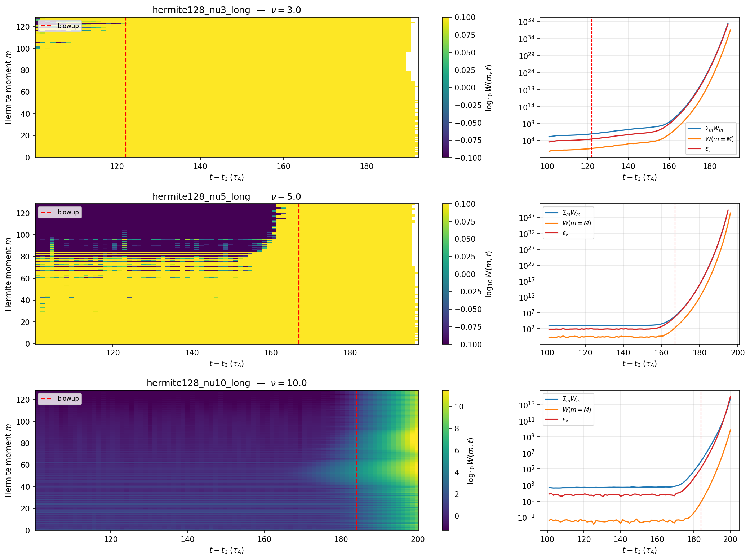Click the 'log10 W(m,t)' label of middle colorbar
This screenshot has width=750, height=560.
coord(489,274)
